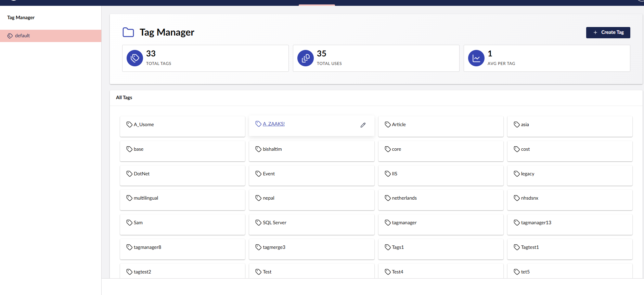The height and width of the screenshot is (295, 644).
Task: Select the IIS tag text
Action: click(395, 174)
